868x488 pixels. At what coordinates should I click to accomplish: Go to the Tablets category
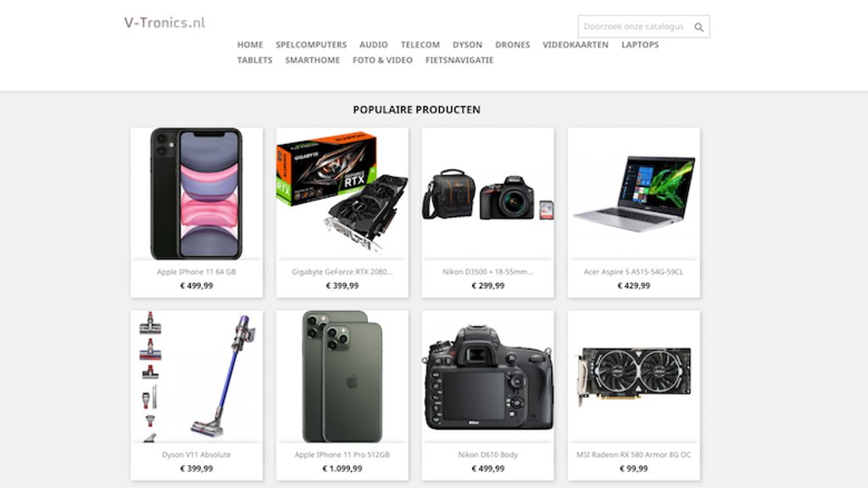[x=254, y=60]
